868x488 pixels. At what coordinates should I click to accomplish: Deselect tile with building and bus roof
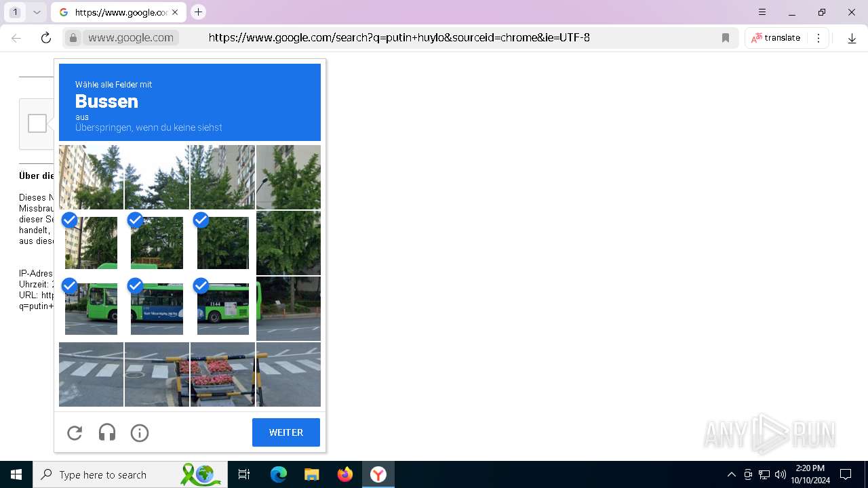[x=91, y=243]
